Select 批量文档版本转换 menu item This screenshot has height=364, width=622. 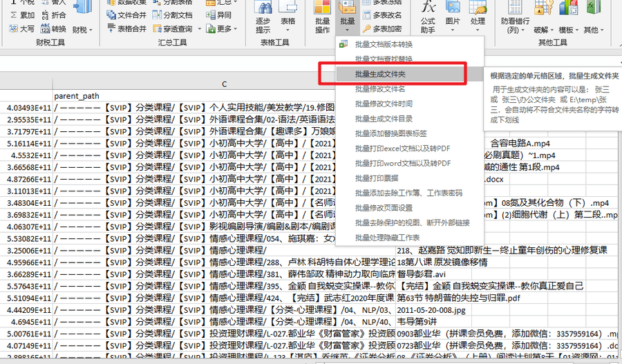[409, 44]
